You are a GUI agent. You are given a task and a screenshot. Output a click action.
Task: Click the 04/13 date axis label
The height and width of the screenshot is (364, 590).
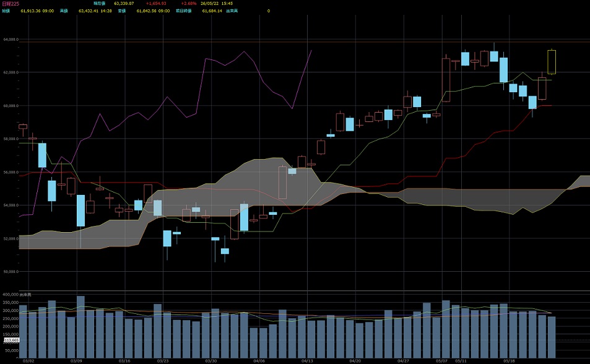[308, 361]
